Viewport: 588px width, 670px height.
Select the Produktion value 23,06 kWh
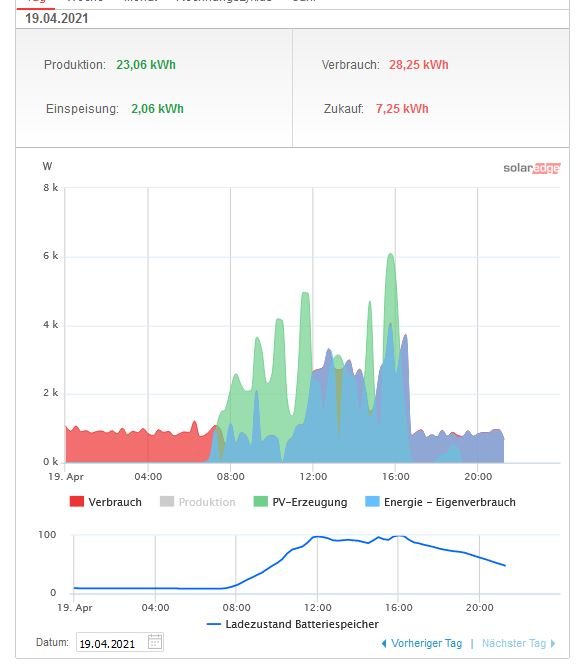pyautogui.click(x=146, y=65)
